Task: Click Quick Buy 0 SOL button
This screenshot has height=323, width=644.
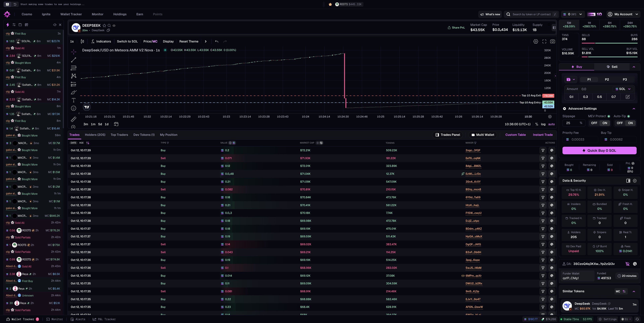Action: [x=599, y=151]
